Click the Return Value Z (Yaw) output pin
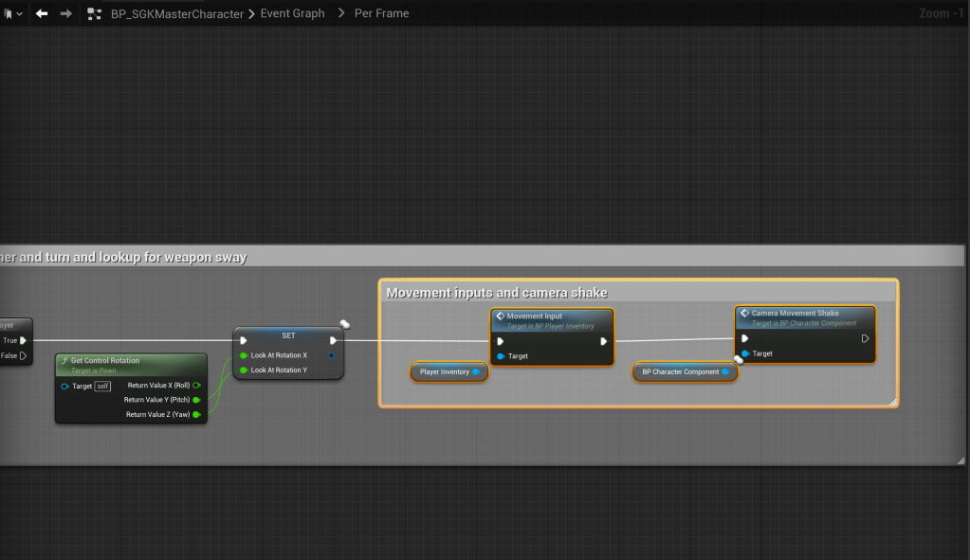Image resolution: width=970 pixels, height=560 pixels. coord(196,414)
